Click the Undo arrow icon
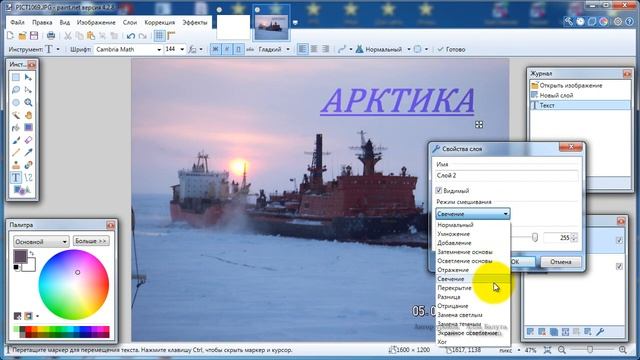Image resolution: width=640 pixels, height=360 pixels. (x=131, y=36)
